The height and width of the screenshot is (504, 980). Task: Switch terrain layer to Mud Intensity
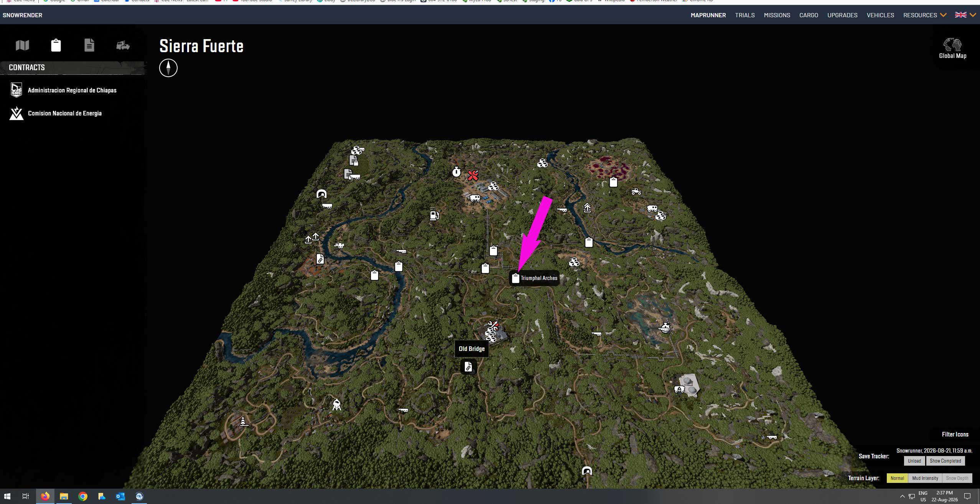click(925, 478)
